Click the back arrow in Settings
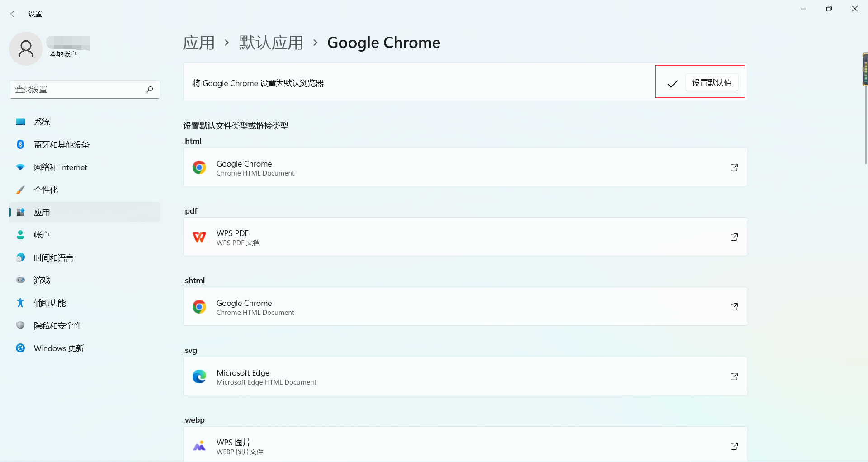The height and width of the screenshot is (462, 868). tap(14, 14)
